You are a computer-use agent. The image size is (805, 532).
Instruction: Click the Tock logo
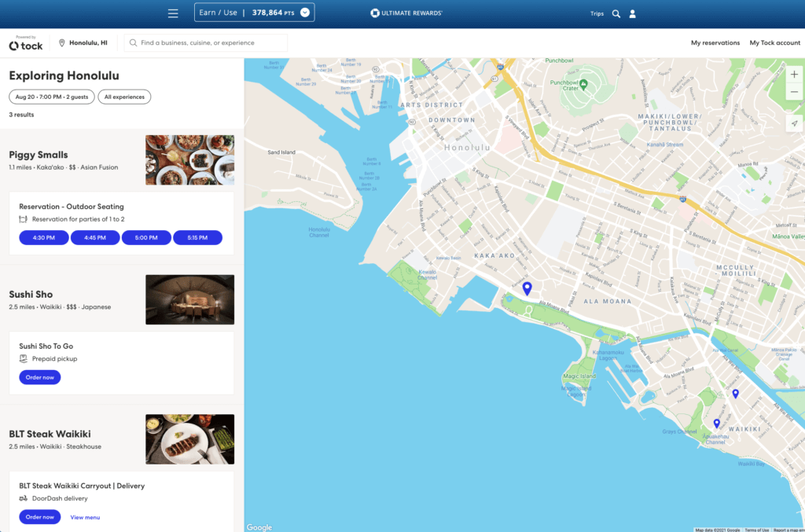[26, 44]
